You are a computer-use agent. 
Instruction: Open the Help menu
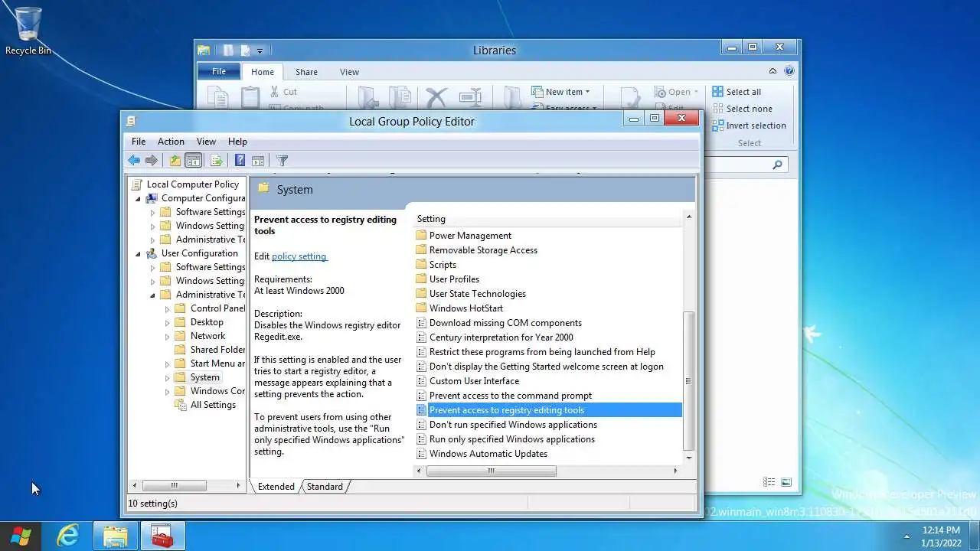(x=237, y=142)
